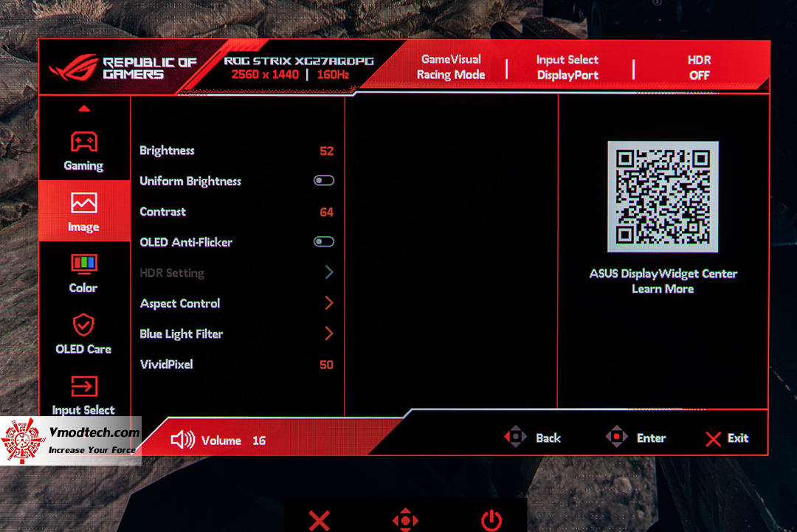The width and height of the screenshot is (797, 532).
Task: Select the HDR Setting label
Action: [x=172, y=273]
